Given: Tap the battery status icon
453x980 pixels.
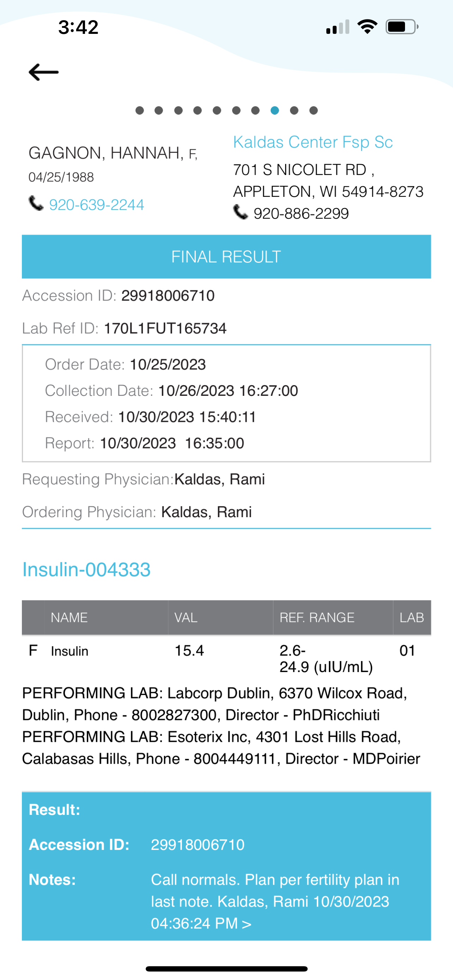Looking at the screenshot, I should [401, 27].
